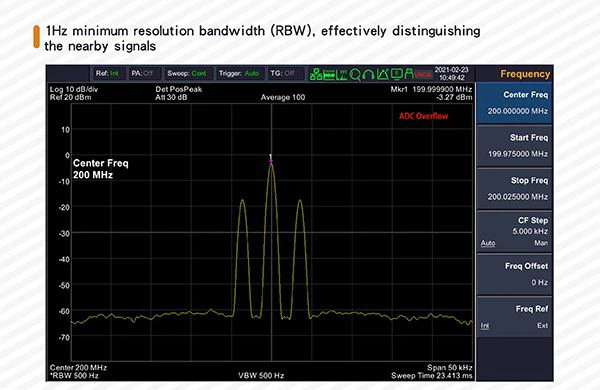
Task: Click the network connection status icon
Action: pyautogui.click(x=316, y=74)
